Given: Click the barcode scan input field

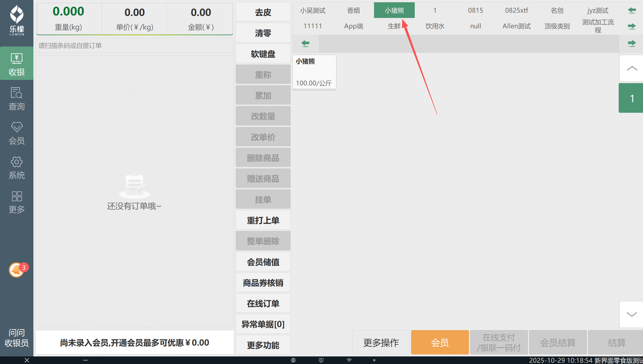Looking at the screenshot, I should pyautogui.click(x=135, y=46).
